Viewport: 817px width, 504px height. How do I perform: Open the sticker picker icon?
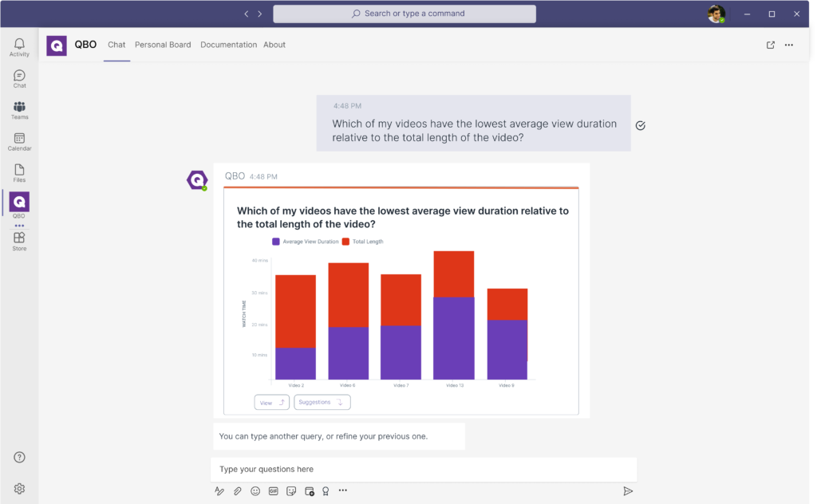click(x=291, y=491)
